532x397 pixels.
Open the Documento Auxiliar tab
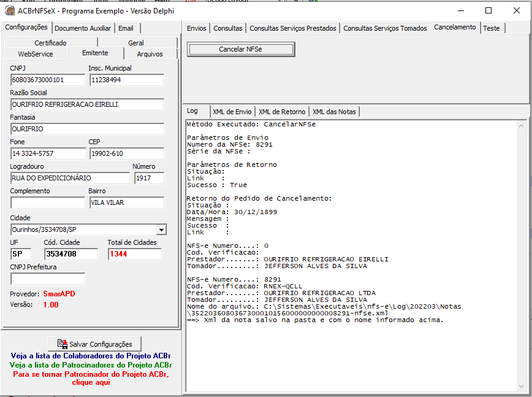pos(83,28)
